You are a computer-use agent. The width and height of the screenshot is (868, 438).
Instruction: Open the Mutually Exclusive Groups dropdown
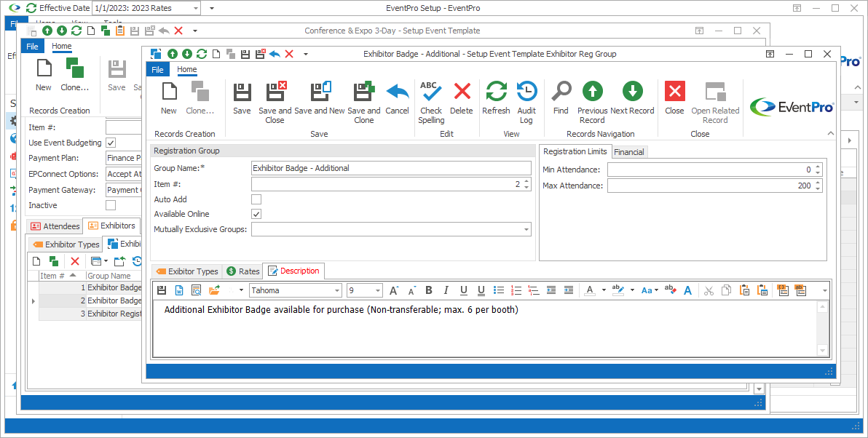point(525,229)
